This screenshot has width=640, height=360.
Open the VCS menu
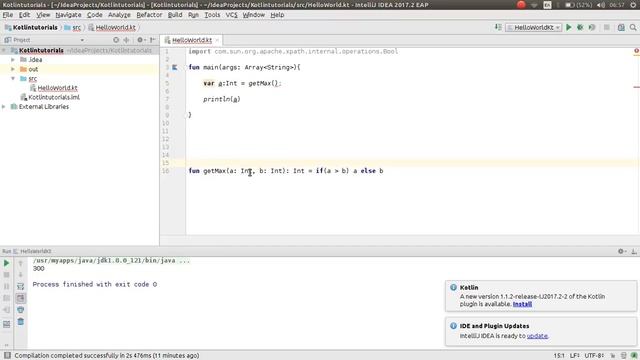pyautogui.click(x=231, y=15)
